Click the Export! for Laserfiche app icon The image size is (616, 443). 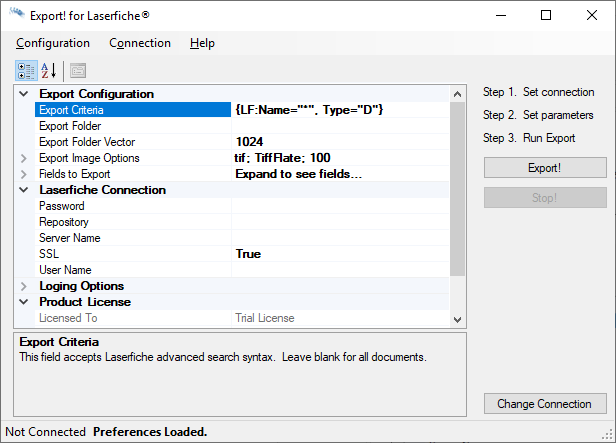[x=17, y=14]
